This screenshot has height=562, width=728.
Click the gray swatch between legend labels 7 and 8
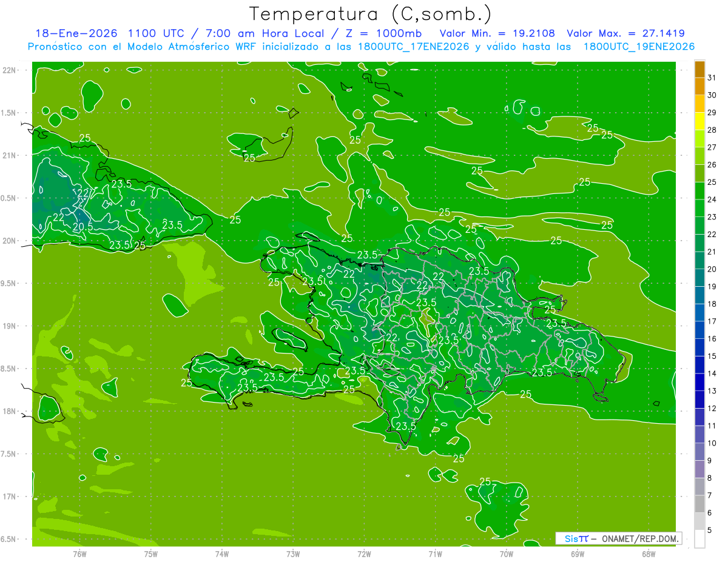pyautogui.click(x=699, y=487)
